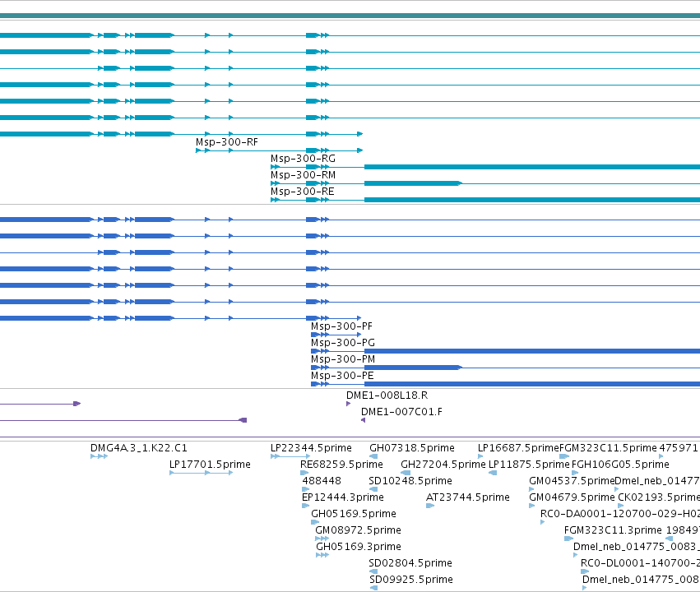Select the SD10248.5prime EST label
The image size is (700, 592).
[410, 481]
